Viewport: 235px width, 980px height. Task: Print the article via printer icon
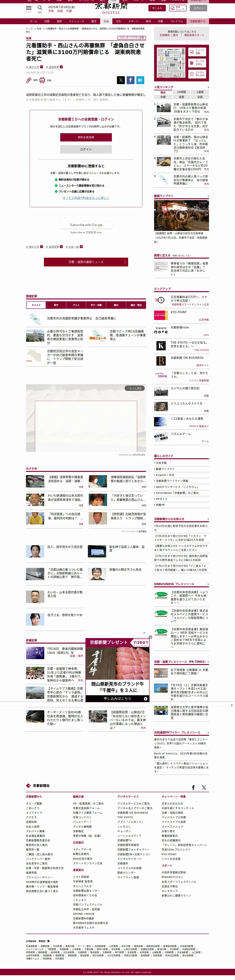[42, 80]
